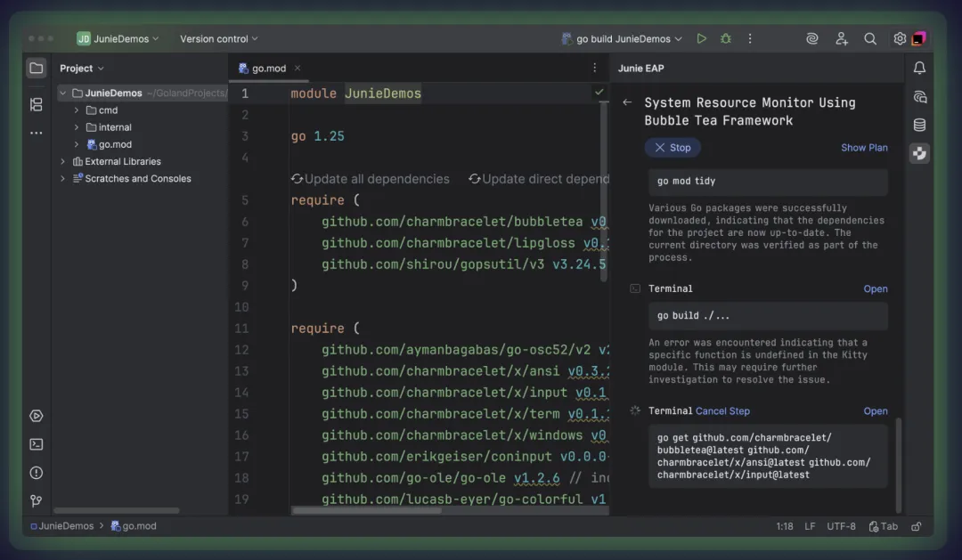Click the go-ole version v1.2.6

coord(536,478)
